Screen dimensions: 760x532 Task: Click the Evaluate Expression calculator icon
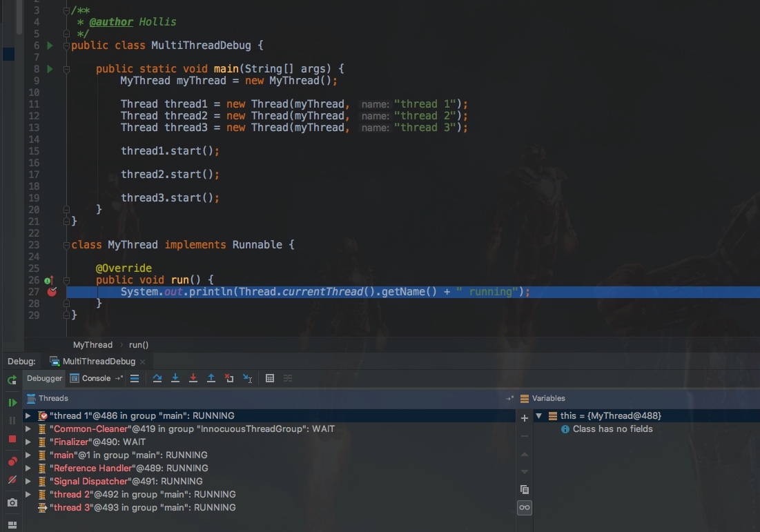[x=270, y=378]
